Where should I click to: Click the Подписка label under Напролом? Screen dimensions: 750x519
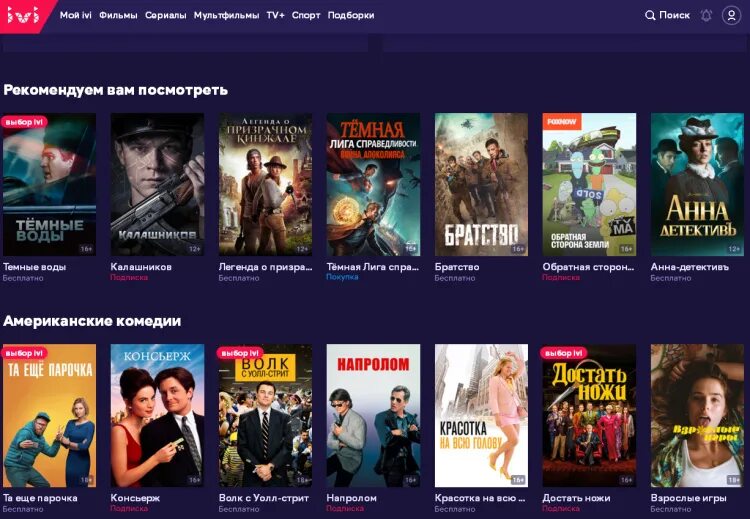[345, 508]
